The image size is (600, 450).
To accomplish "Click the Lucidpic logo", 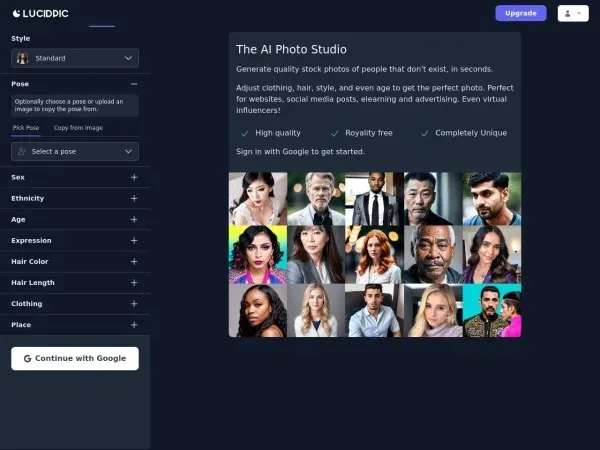I will coord(41,14).
